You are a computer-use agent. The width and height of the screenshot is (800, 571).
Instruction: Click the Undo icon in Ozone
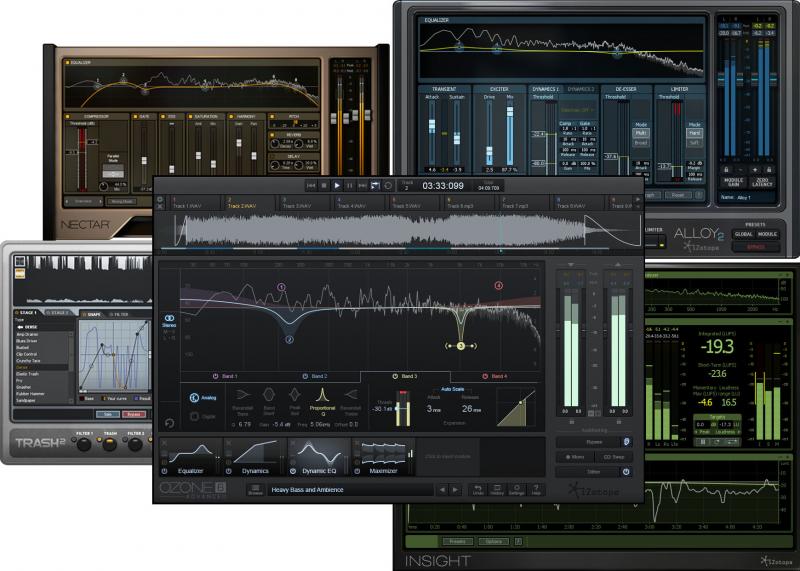pos(478,490)
